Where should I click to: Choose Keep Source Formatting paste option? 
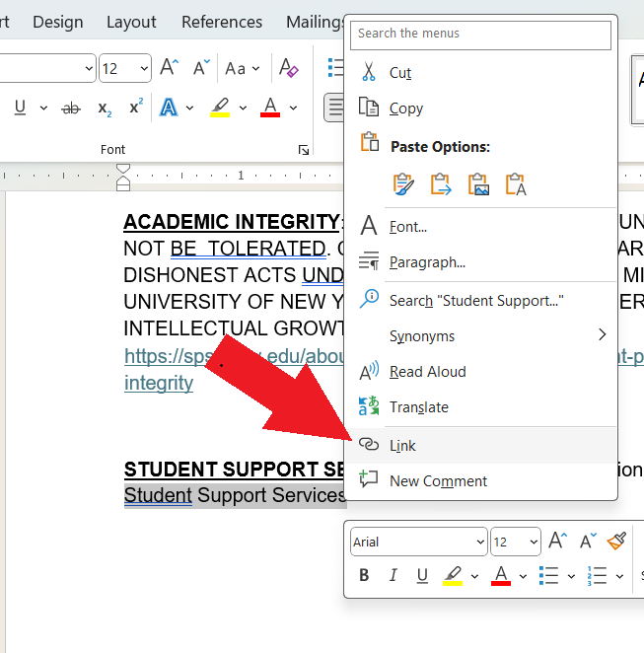pos(403,184)
